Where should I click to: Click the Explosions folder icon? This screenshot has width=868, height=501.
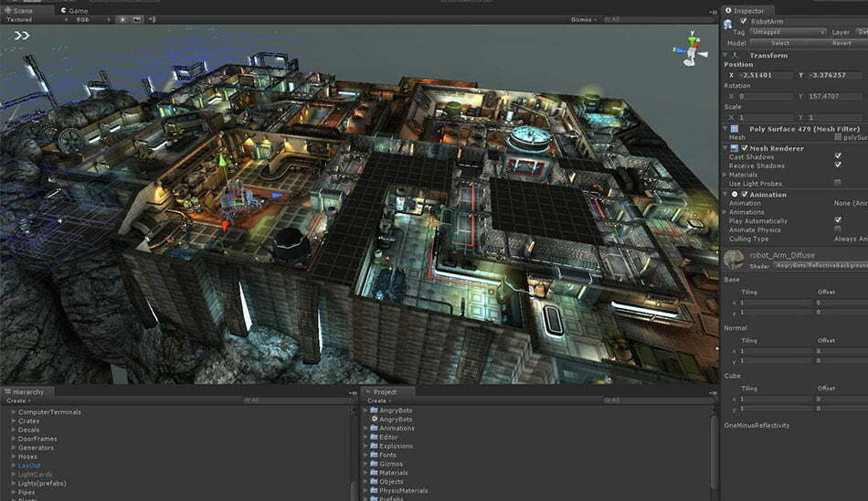coord(375,445)
